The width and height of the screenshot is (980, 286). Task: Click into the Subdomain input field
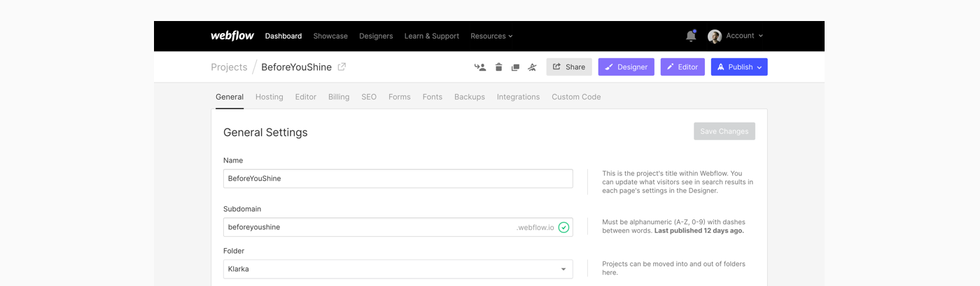point(398,227)
